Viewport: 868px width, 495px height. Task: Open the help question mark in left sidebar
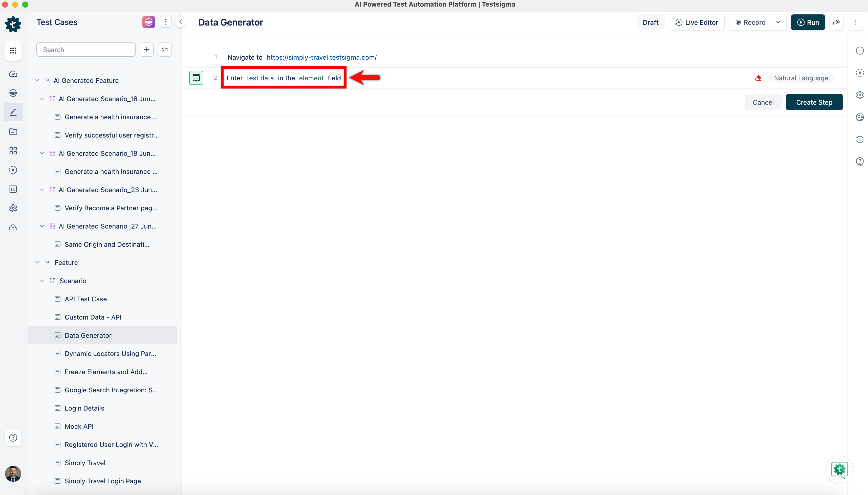(x=13, y=438)
